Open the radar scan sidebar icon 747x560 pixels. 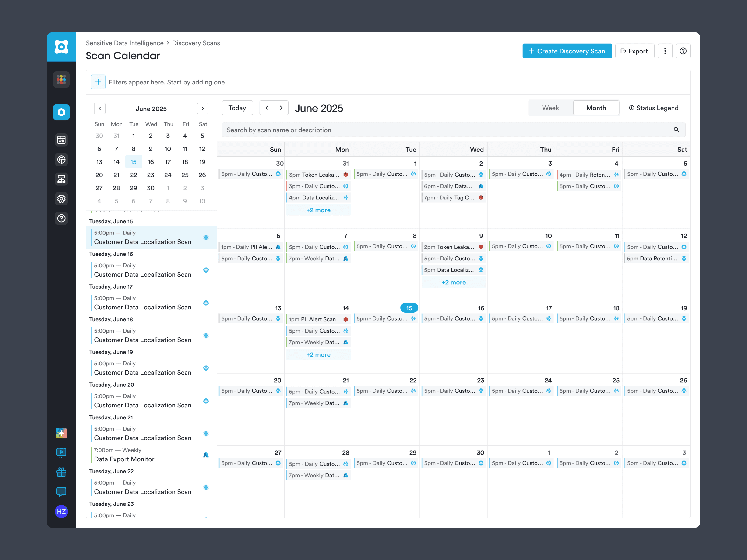pos(61,159)
